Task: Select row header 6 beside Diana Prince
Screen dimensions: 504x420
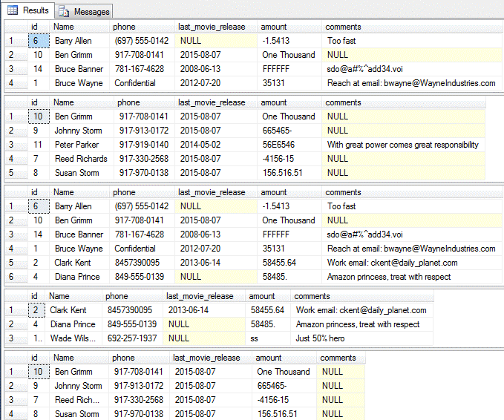Action: [11, 277]
